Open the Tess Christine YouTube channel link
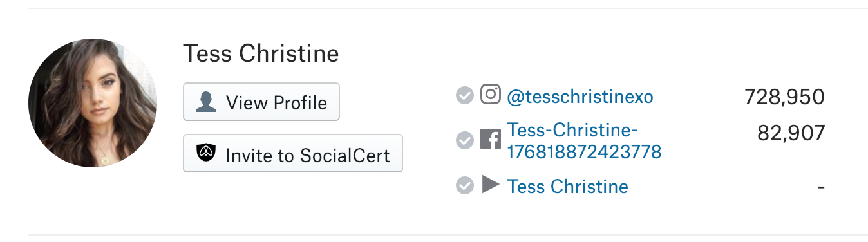 568,187
